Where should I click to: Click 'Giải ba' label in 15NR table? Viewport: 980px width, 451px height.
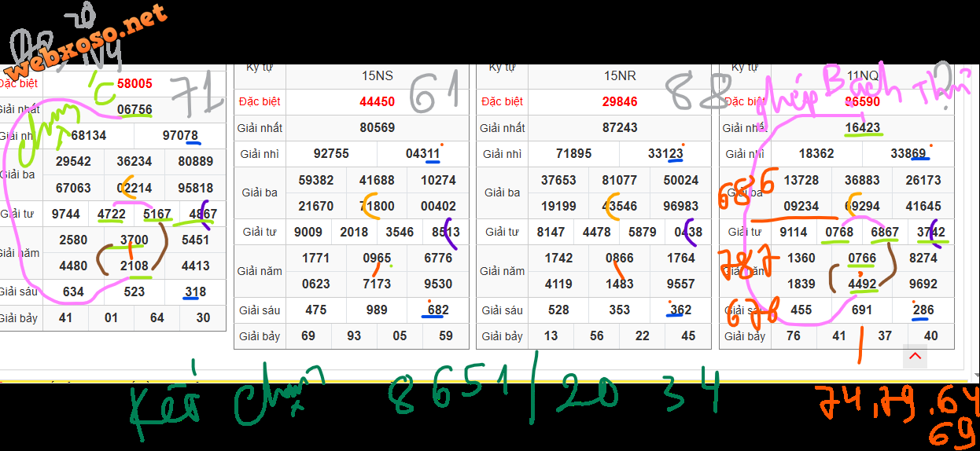click(x=502, y=192)
